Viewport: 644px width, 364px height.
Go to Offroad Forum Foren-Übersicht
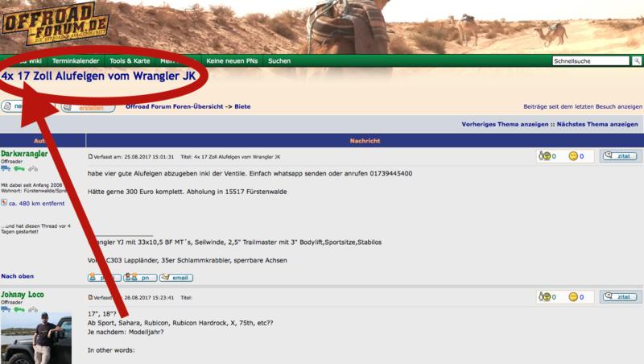click(x=175, y=106)
